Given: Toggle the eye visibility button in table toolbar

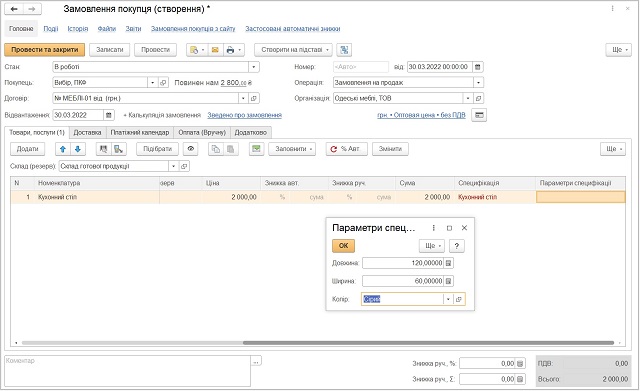Looking at the screenshot, I should coord(191,149).
